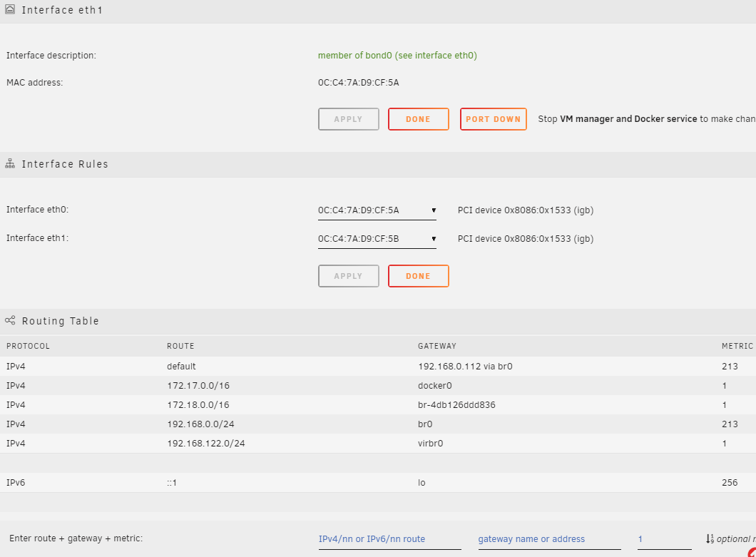Open the Interface eth0 MAC address dropdown
This screenshot has width=756, height=557.
point(377,210)
